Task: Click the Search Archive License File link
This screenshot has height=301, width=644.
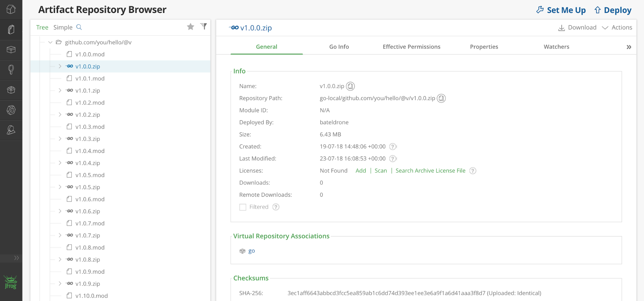Action: coord(430,171)
